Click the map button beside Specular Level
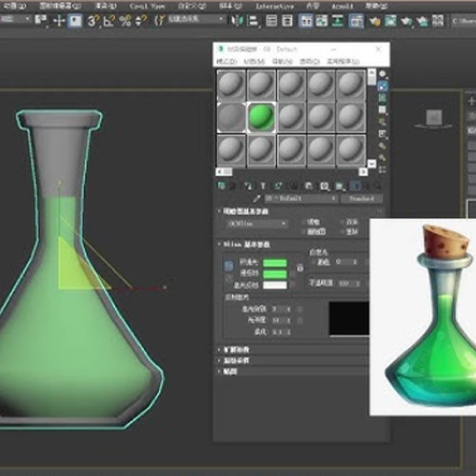Viewport: 476px width, 476px height. point(300,308)
